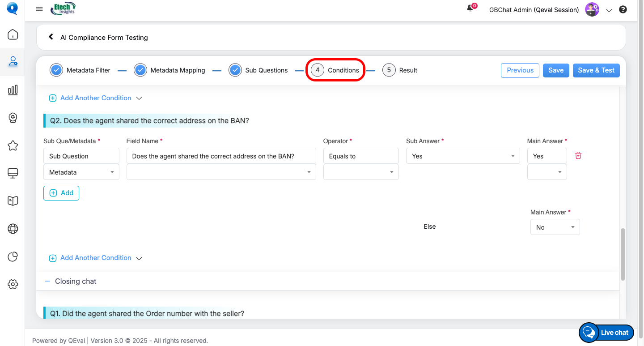644x346 pixels.
Task: Click the star icon in sidebar
Action: click(13, 145)
